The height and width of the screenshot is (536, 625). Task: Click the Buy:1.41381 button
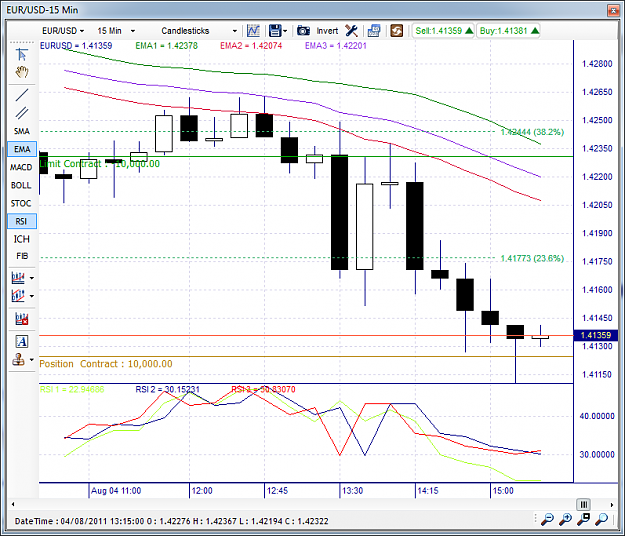click(x=509, y=31)
